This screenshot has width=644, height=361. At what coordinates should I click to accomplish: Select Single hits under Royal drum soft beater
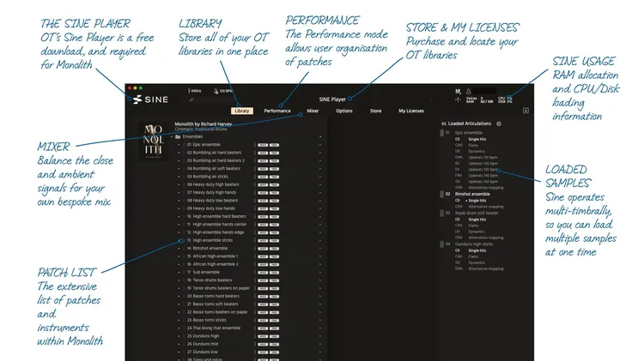click(477, 220)
